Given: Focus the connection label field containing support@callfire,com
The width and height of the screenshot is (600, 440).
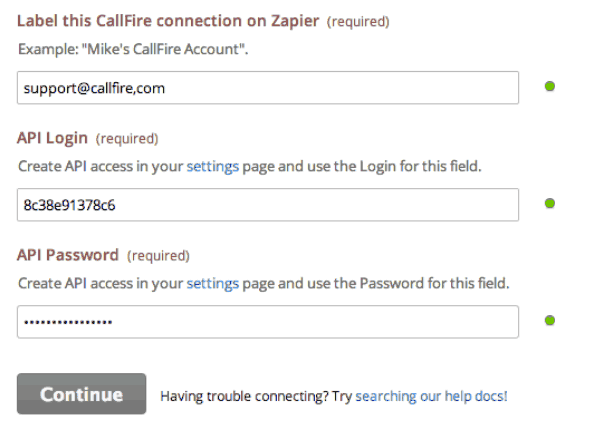Looking at the screenshot, I should pyautogui.click(x=268, y=88).
